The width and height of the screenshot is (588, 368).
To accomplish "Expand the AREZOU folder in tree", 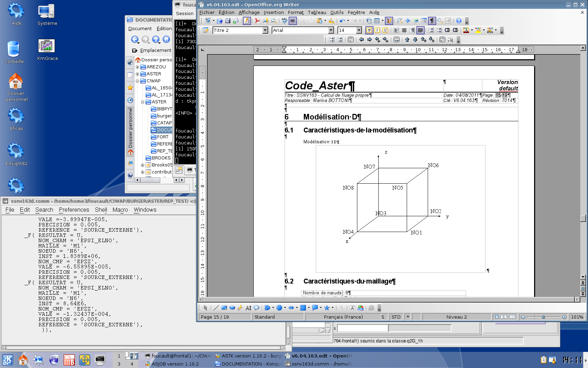I will (138, 67).
